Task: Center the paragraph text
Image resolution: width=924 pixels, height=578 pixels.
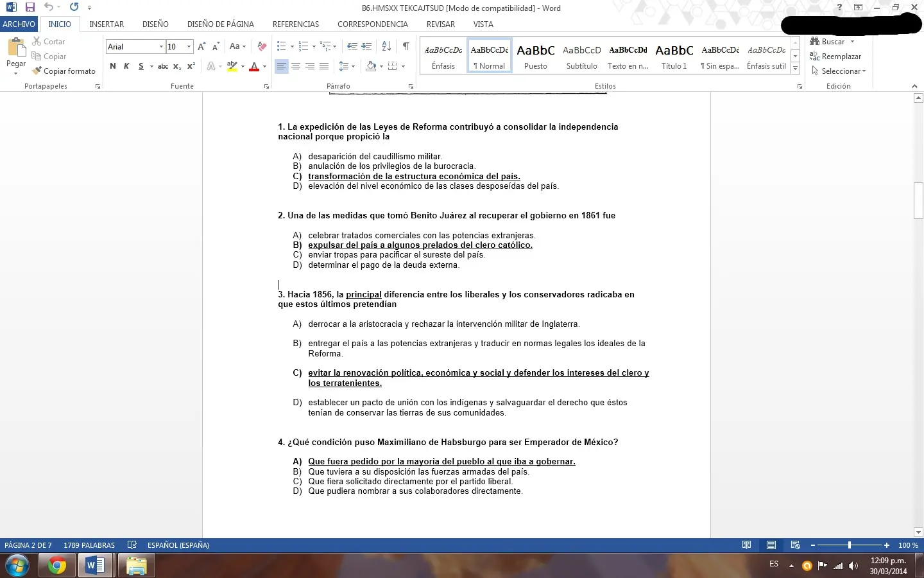Action: (296, 66)
